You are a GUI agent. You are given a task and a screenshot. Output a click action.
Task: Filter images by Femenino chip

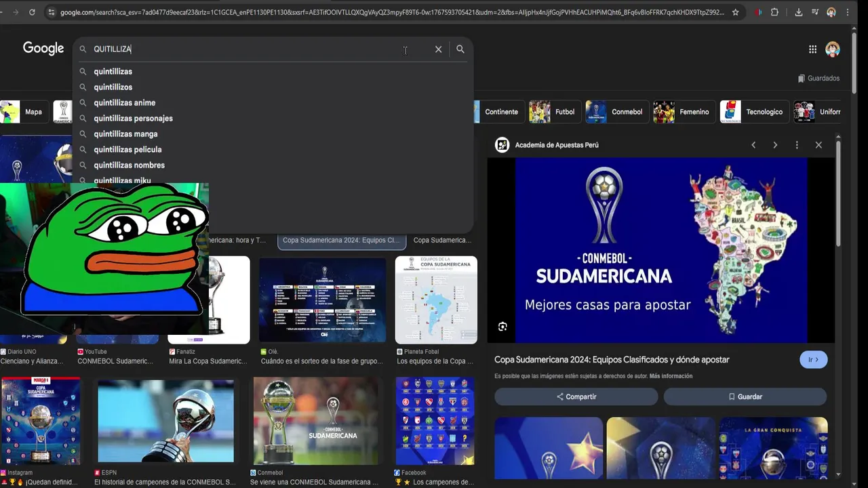click(683, 112)
